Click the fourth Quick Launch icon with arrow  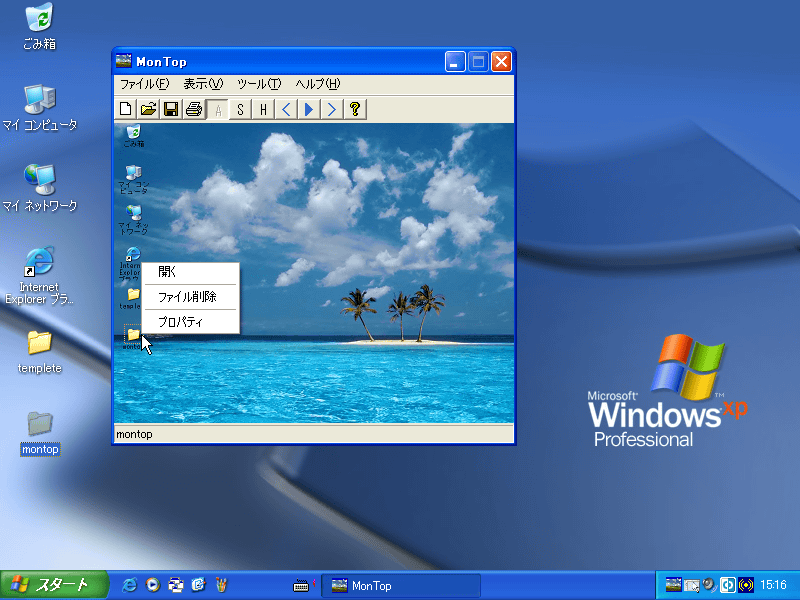click(x=198, y=585)
